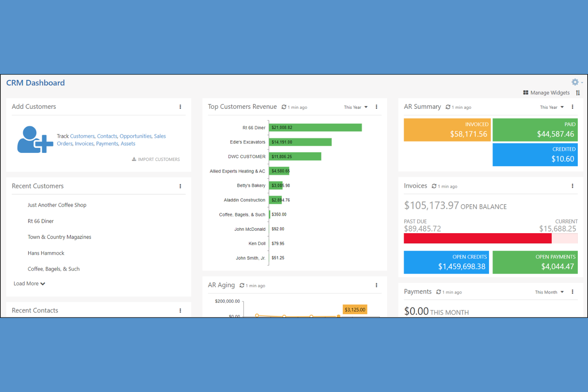The image size is (588, 392).
Task: Click the Opportunities link
Action: tap(135, 136)
